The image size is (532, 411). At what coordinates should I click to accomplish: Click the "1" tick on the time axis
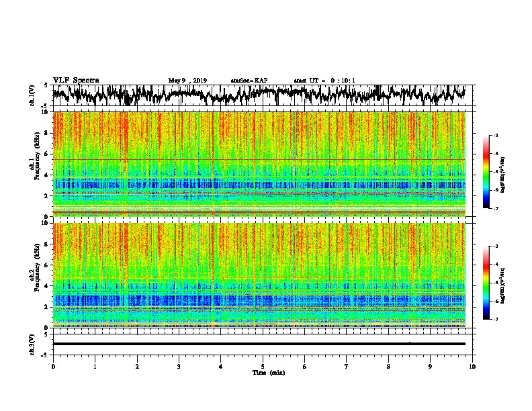(95, 367)
